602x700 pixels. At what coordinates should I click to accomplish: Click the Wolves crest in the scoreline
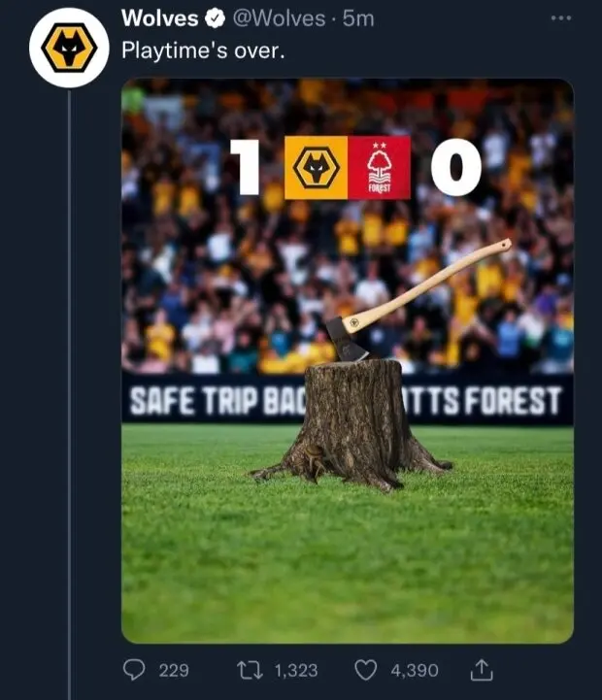point(314,168)
